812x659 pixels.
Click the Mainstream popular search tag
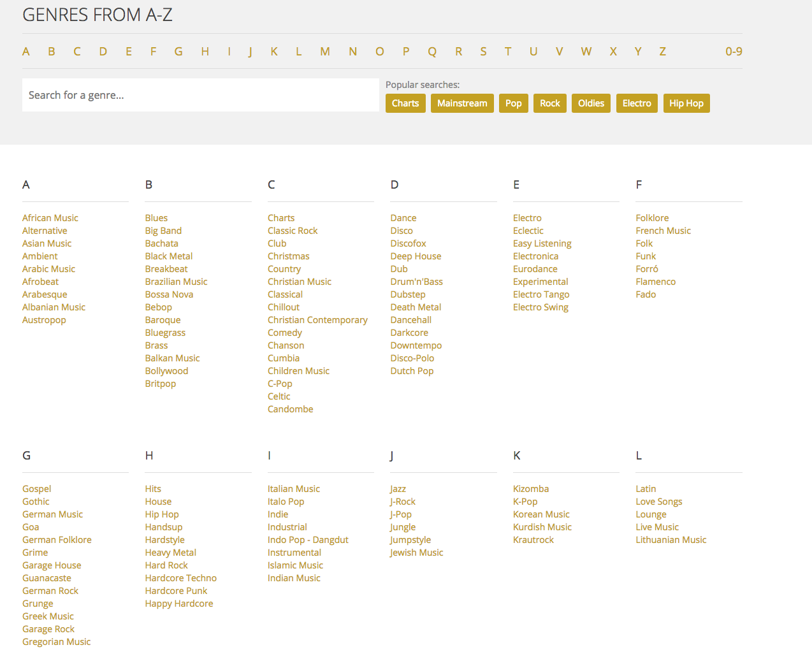click(x=462, y=103)
